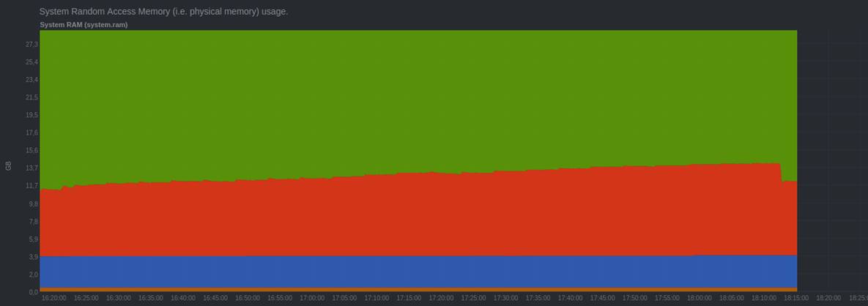Screen dimensions: 868x306
Task: Click the 16:45:00 time label
Action: [x=215, y=298]
